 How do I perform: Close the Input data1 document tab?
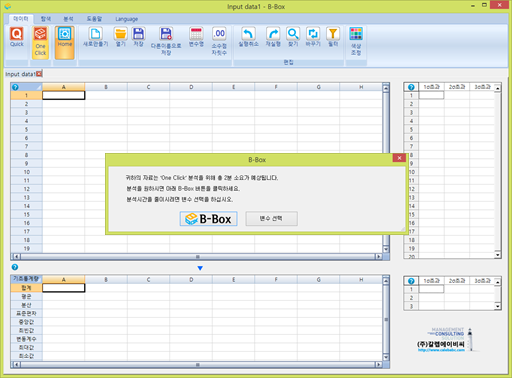point(39,74)
